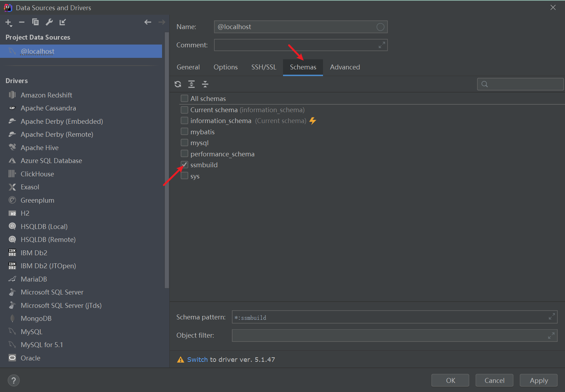This screenshot has width=565, height=392.
Task: Click the Add data source plus icon
Action: [x=8, y=22]
